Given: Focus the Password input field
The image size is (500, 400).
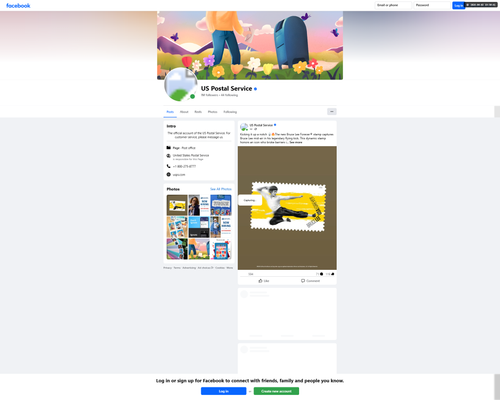Looking at the screenshot, I should 432,5.
